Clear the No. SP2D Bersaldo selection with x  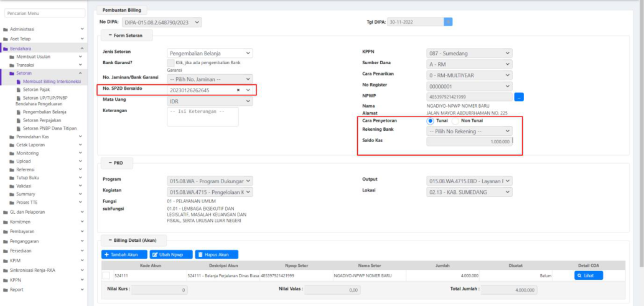pos(238,90)
